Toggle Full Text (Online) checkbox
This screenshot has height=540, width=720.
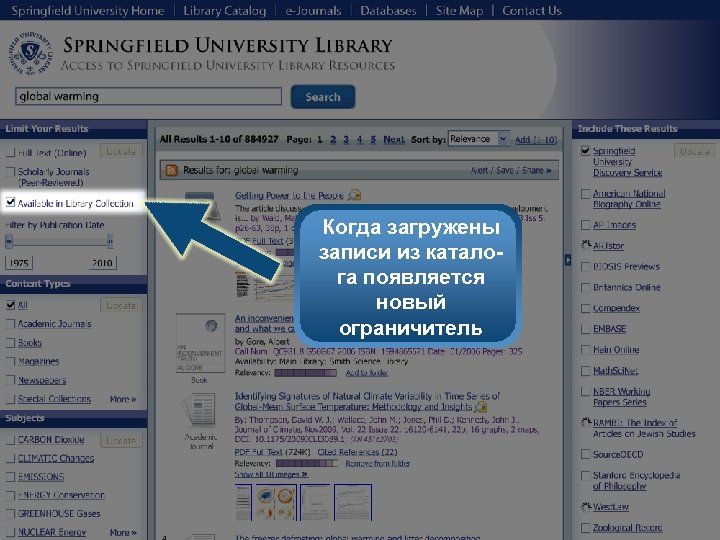[x=11, y=153]
